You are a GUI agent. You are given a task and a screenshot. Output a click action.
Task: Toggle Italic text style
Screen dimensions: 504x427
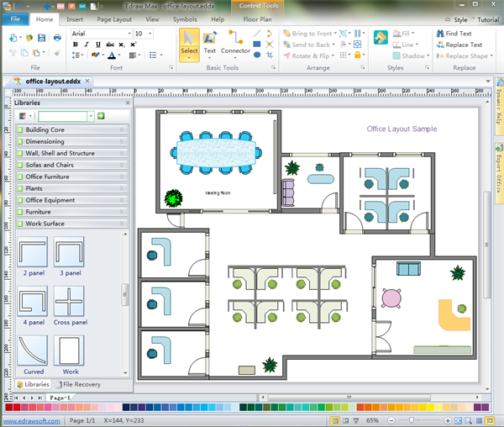[86, 45]
